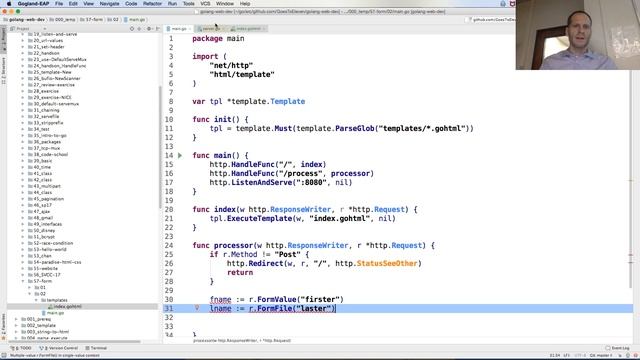Click the red error stripe mark on the editor's right edge
Screen dimensions: 640x360
pos(631,255)
